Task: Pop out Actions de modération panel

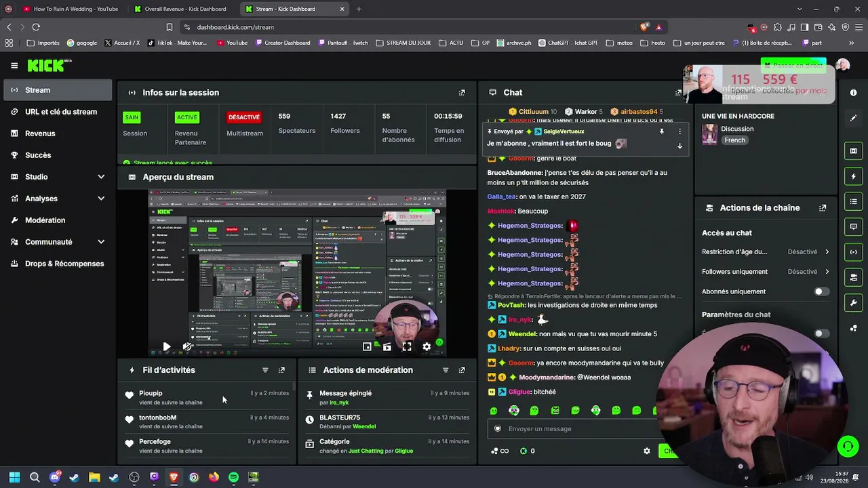Action: click(x=462, y=370)
